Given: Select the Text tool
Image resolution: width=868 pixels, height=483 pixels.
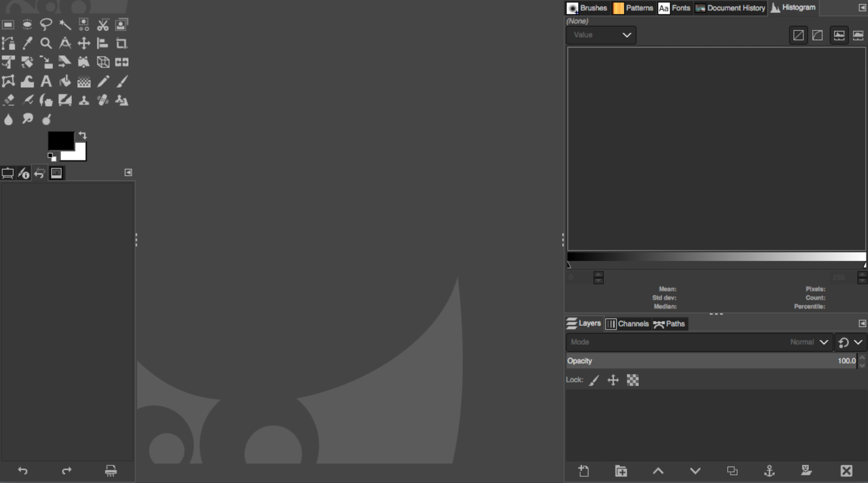Looking at the screenshot, I should [46, 82].
